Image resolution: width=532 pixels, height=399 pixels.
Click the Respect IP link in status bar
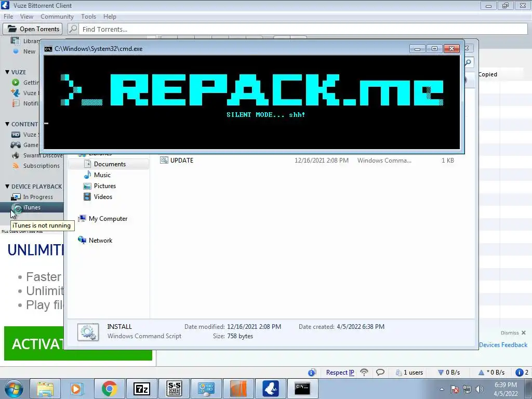click(340, 372)
